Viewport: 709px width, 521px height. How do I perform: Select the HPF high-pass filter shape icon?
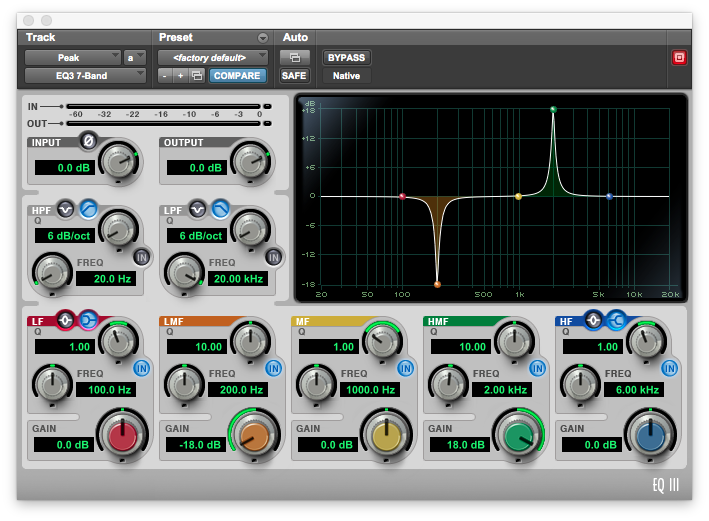coord(87,208)
